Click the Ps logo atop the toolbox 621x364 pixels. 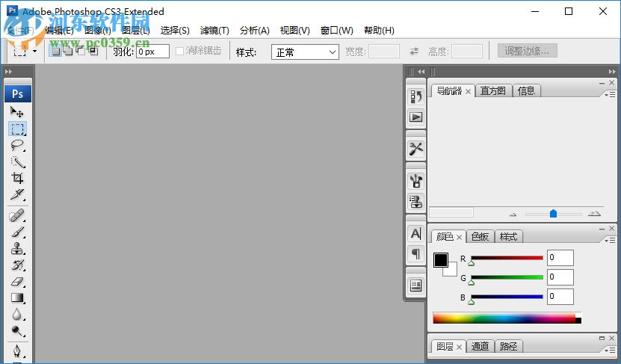click(18, 94)
